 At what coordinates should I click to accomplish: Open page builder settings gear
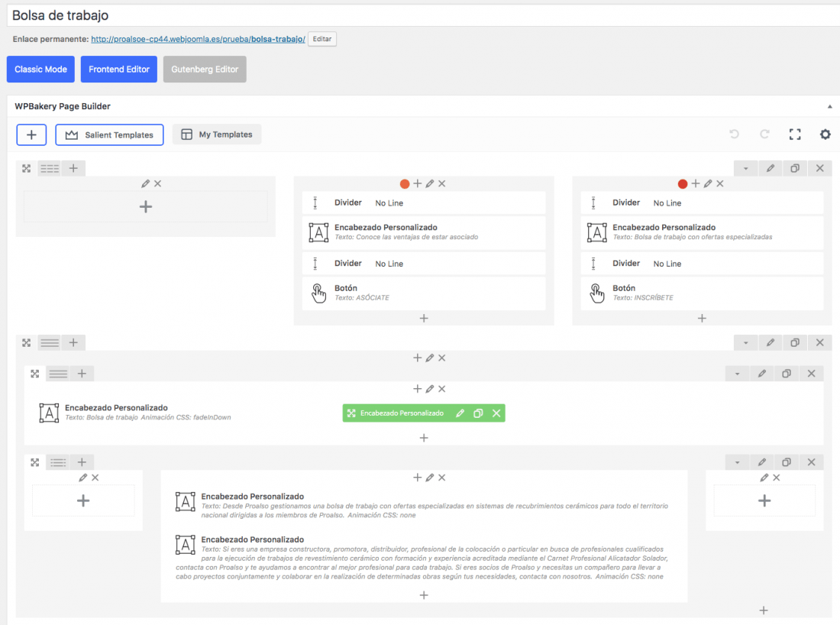[x=825, y=134]
